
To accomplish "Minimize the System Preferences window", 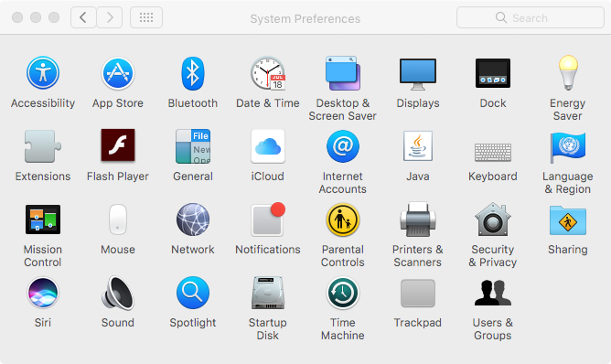I will tap(36, 17).
